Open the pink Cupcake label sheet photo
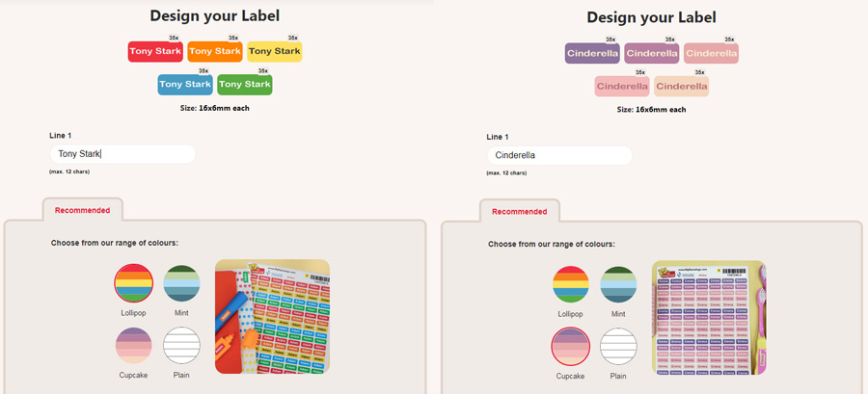 709,317
